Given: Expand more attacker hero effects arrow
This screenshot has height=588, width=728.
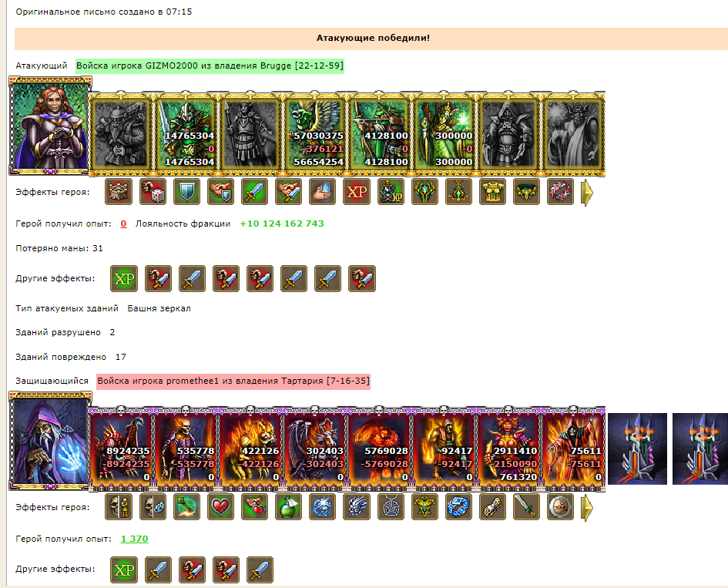Looking at the screenshot, I should [x=587, y=193].
